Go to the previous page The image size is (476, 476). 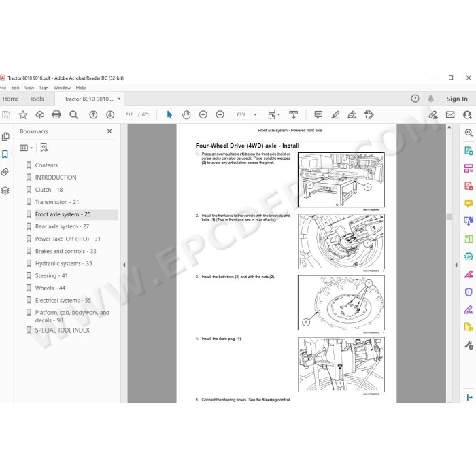tap(93, 115)
